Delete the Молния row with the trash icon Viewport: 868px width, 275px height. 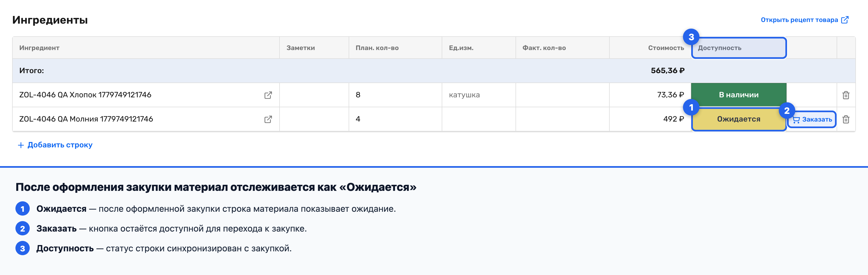(x=846, y=120)
